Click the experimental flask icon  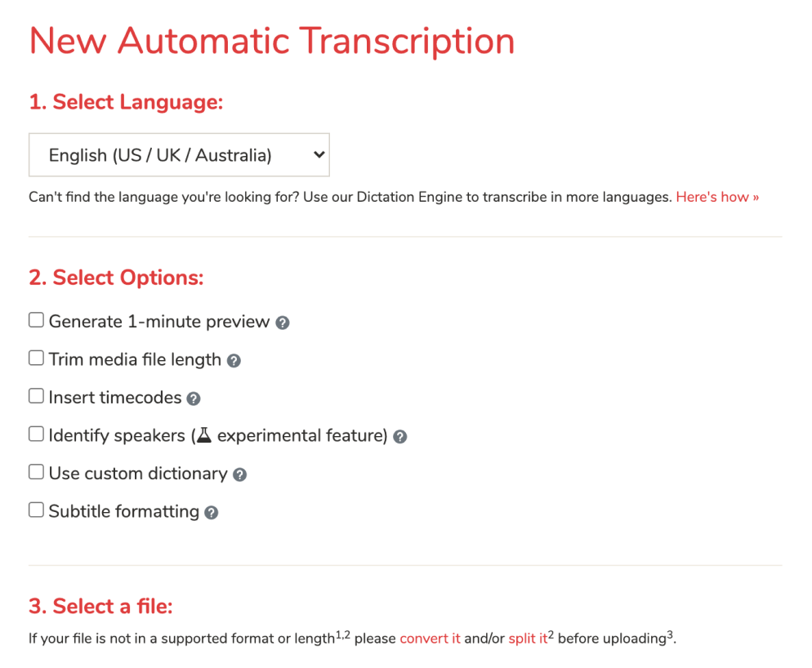click(x=204, y=435)
